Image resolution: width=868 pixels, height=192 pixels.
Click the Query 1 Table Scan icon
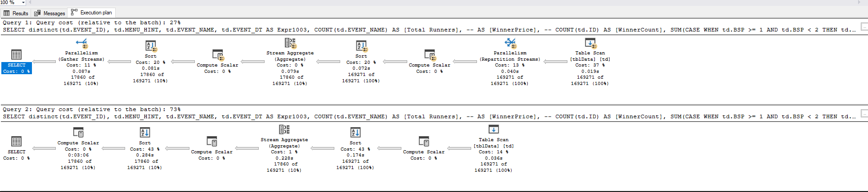pos(590,43)
